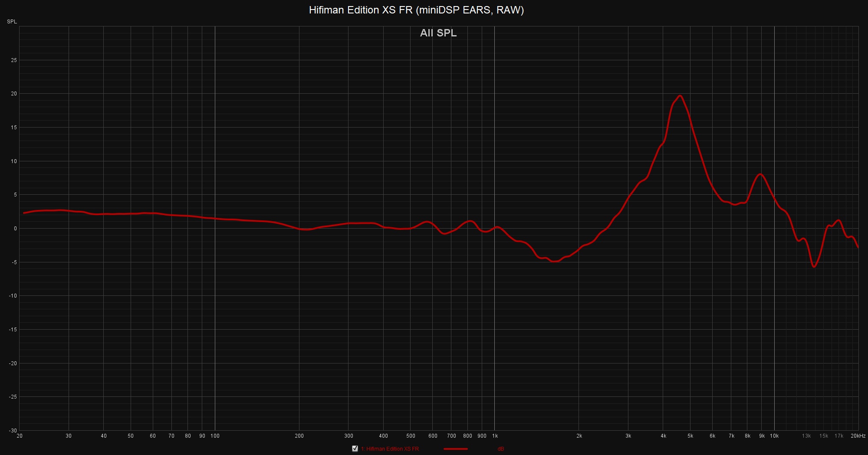
Task: Click the dB unit label in legend
Action: (x=500, y=449)
